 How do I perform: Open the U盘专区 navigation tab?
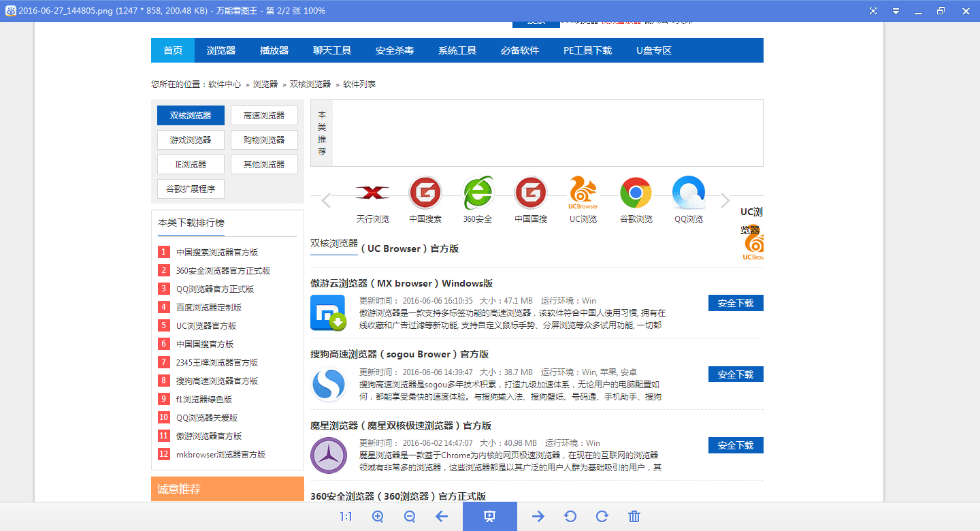(x=654, y=50)
